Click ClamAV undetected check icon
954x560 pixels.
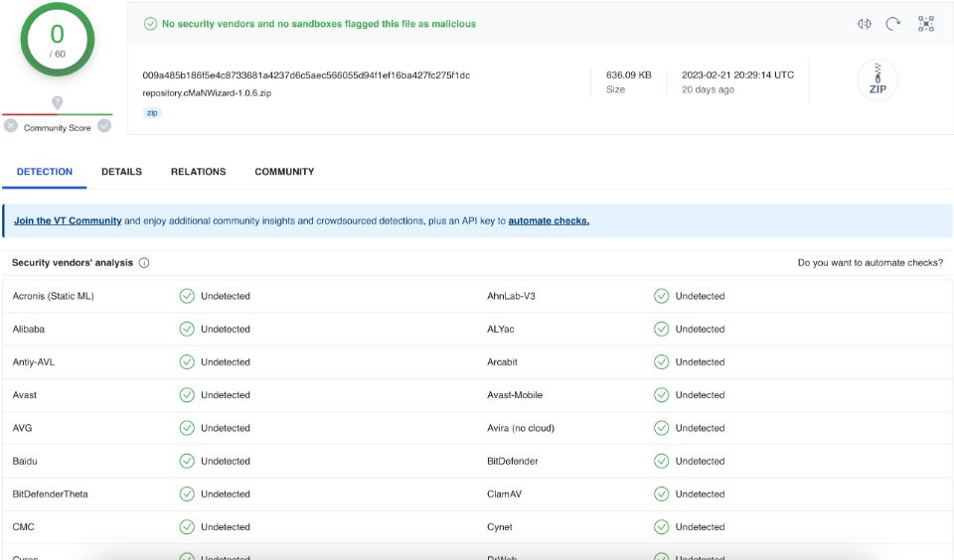(662, 493)
